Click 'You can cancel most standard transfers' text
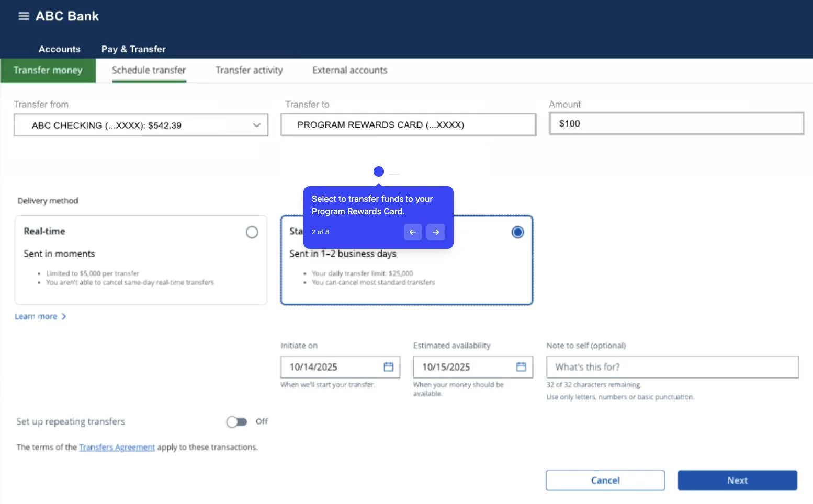The width and height of the screenshot is (813, 504). (x=374, y=283)
